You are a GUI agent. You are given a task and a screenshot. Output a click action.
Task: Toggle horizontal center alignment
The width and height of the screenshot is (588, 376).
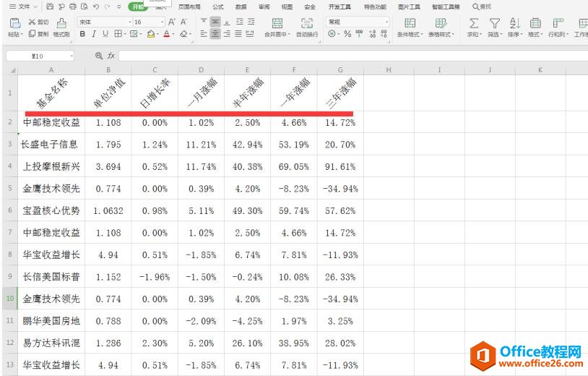[215, 34]
